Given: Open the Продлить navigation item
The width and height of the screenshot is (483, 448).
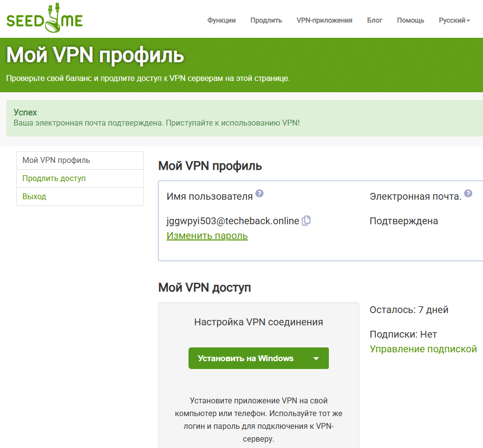Looking at the screenshot, I should 266,20.
